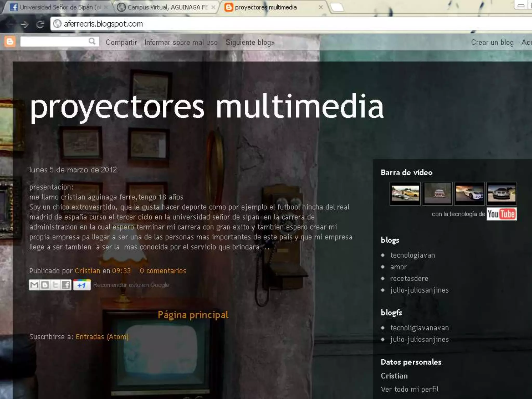This screenshot has height=399, width=532.
Task: Click the Blogger logo icon in navbar
Action: tap(10, 42)
